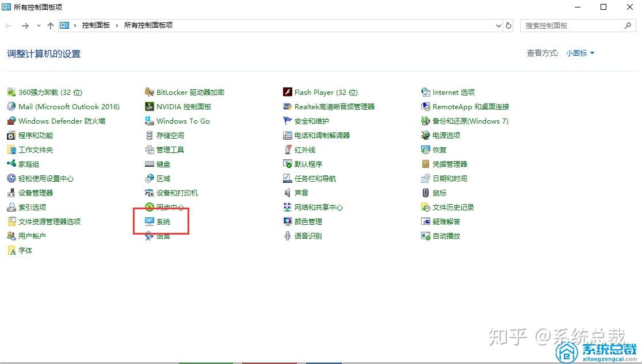Click the 自动播放 link
Viewport: 642px width, 364px height.
[446, 236]
